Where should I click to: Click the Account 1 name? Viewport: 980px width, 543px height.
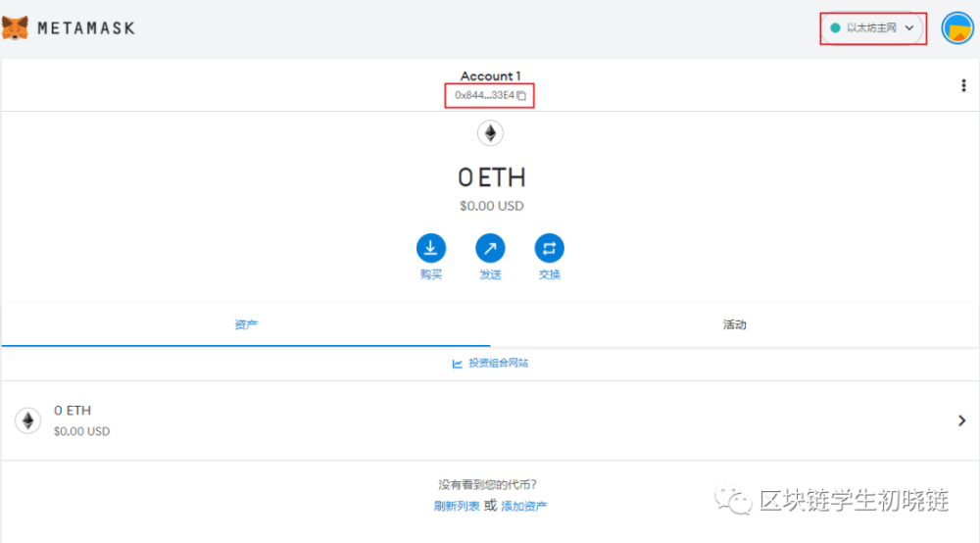[x=491, y=76]
